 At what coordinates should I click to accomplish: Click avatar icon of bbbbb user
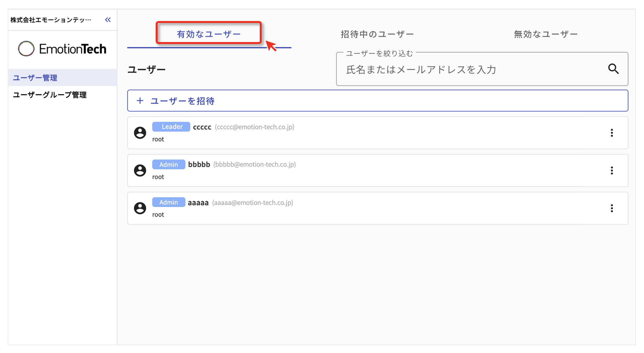coord(140,170)
